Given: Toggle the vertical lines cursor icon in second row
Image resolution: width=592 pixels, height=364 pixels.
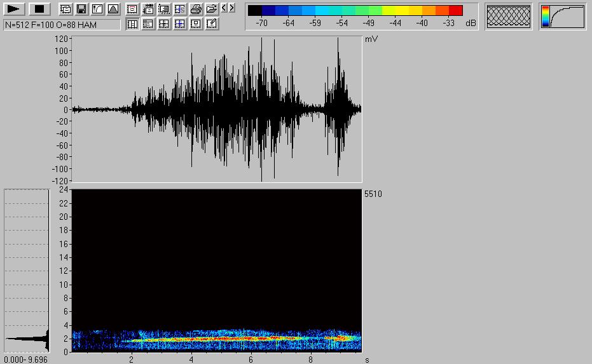Looking at the screenshot, I should pos(132,24).
